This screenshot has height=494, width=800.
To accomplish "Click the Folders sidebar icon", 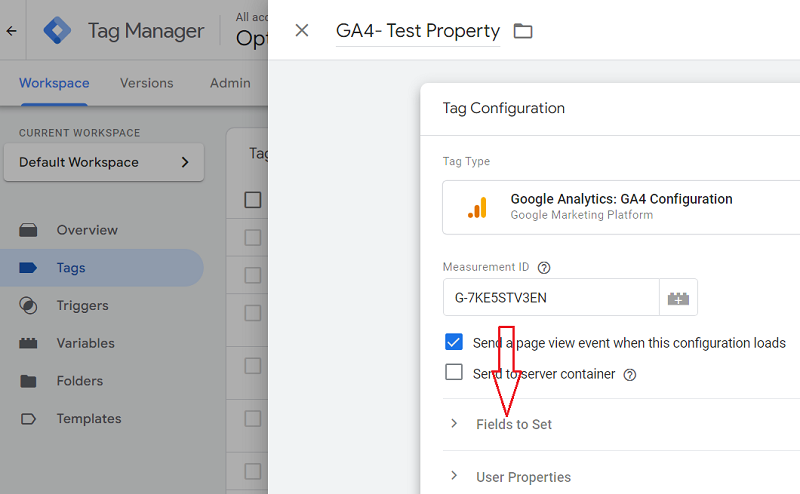I will [28, 381].
